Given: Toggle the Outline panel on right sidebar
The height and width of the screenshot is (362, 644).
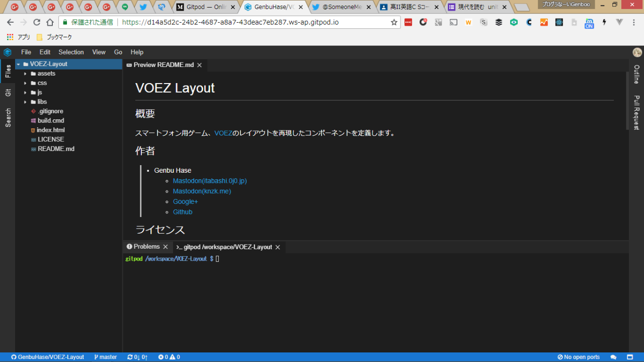Looking at the screenshot, I should (636, 75).
